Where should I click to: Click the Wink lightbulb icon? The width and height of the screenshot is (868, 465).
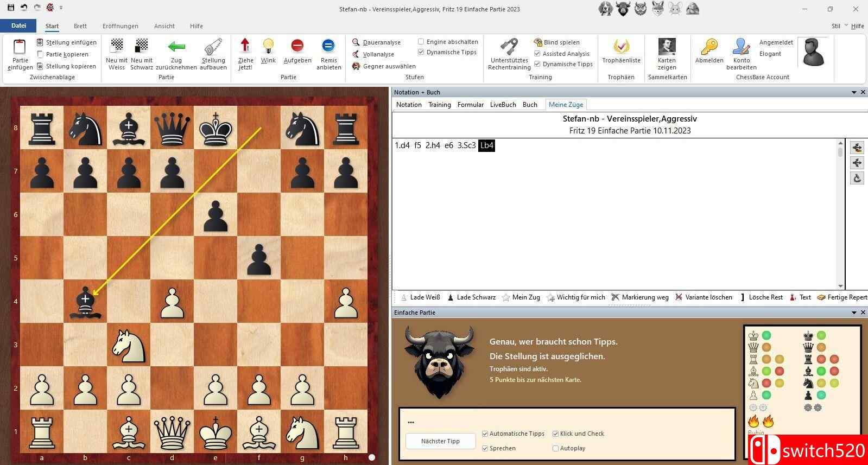(268, 46)
